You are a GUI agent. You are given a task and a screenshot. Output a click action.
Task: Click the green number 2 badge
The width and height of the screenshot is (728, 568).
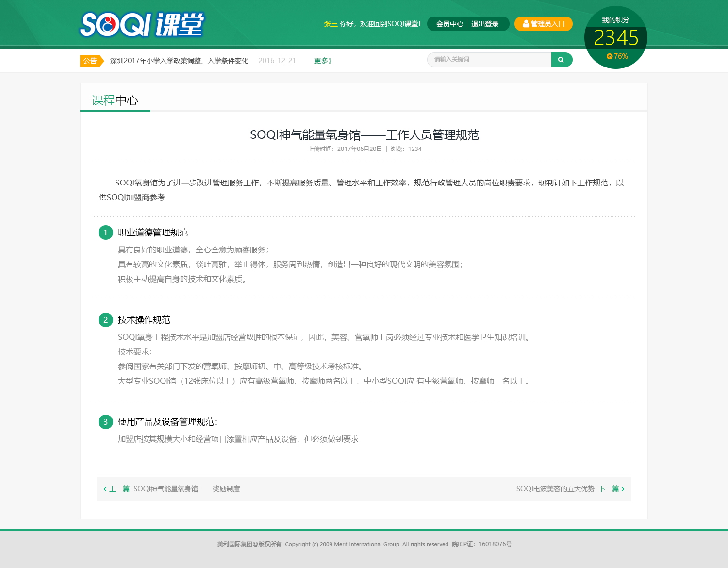click(106, 320)
